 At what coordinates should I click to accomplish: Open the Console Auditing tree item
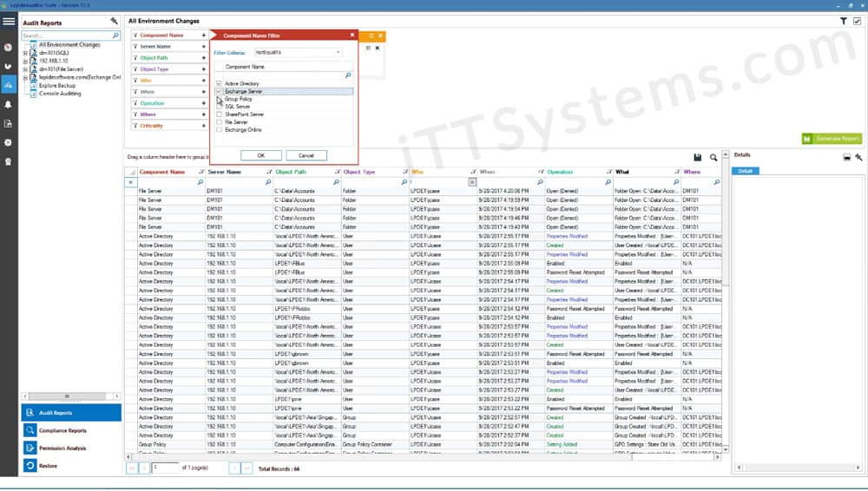coord(60,94)
